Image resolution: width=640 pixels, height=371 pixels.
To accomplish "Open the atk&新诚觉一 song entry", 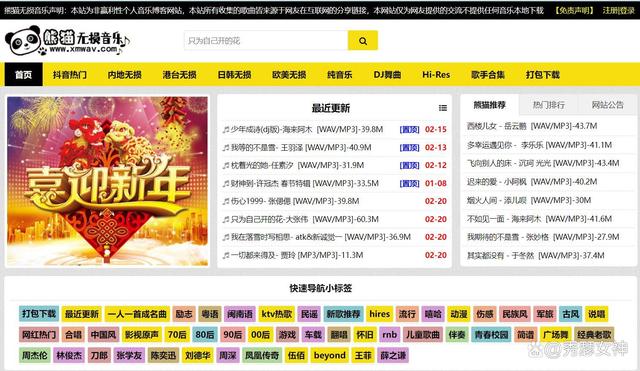I will point(320,237).
